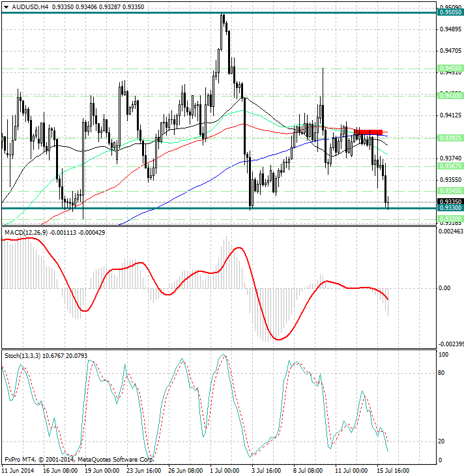Select the 0.94550 green level label
This screenshot has height=476, width=464.
(x=450, y=68)
